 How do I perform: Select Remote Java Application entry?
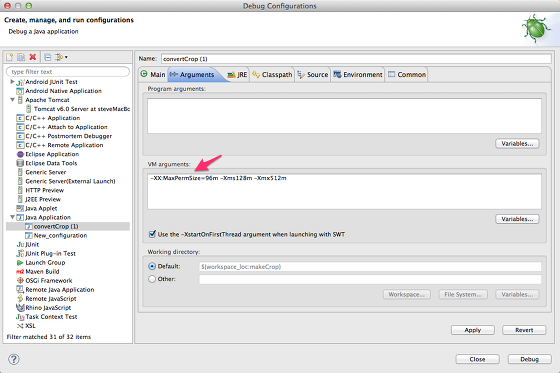pos(60,290)
